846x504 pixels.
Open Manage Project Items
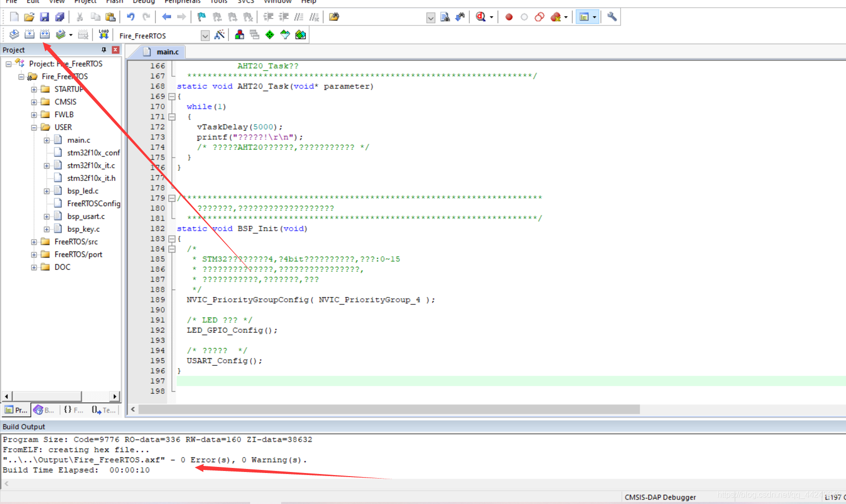pos(239,35)
